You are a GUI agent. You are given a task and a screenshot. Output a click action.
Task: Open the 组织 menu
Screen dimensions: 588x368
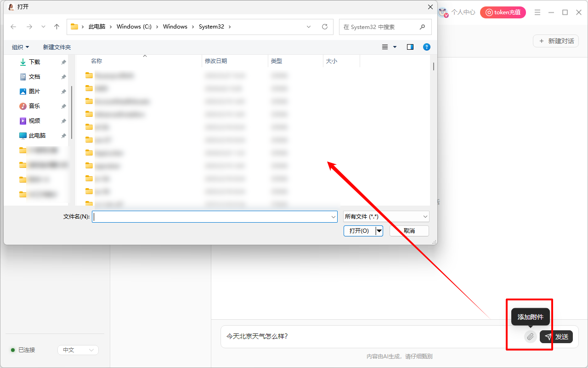pyautogui.click(x=20, y=47)
